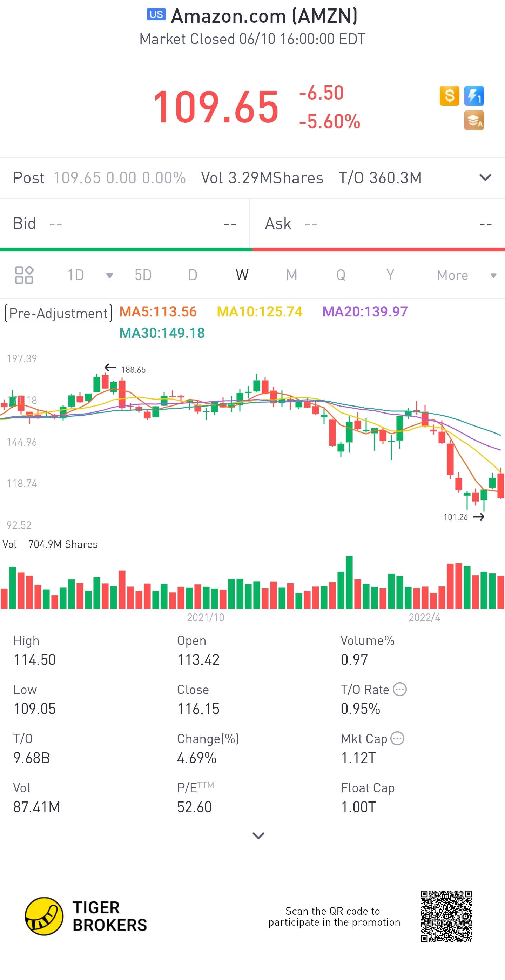Expand the post-market details chevron
The width and height of the screenshot is (505, 980).
point(485,178)
